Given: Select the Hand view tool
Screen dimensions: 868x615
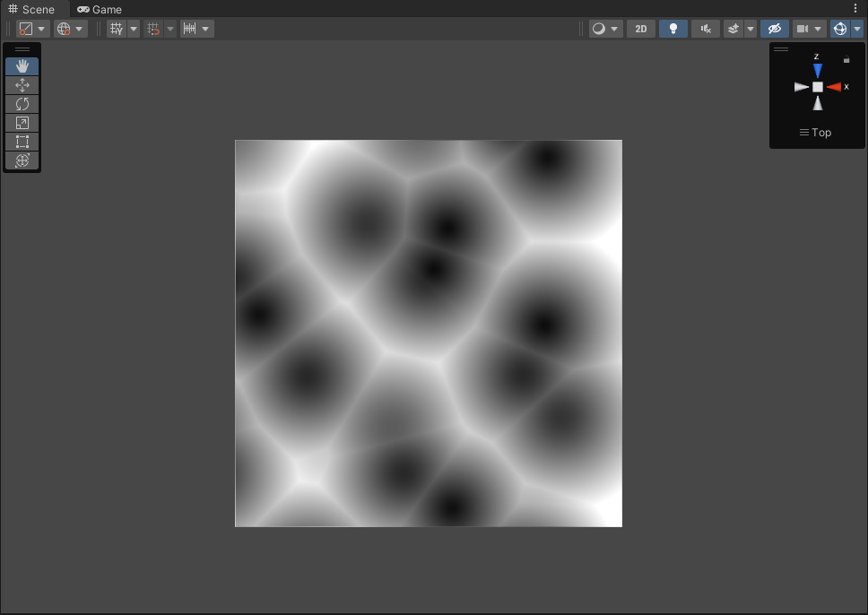Looking at the screenshot, I should (x=22, y=66).
